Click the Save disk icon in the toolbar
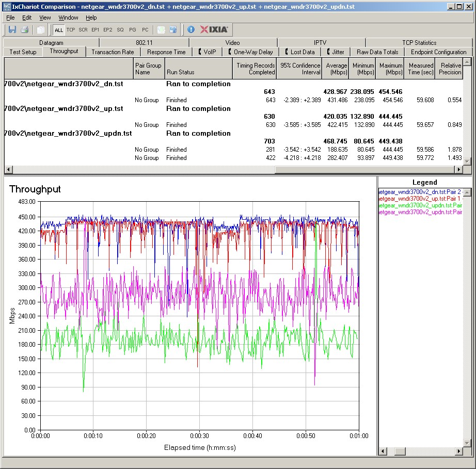The width and height of the screenshot is (476, 469). point(12,30)
